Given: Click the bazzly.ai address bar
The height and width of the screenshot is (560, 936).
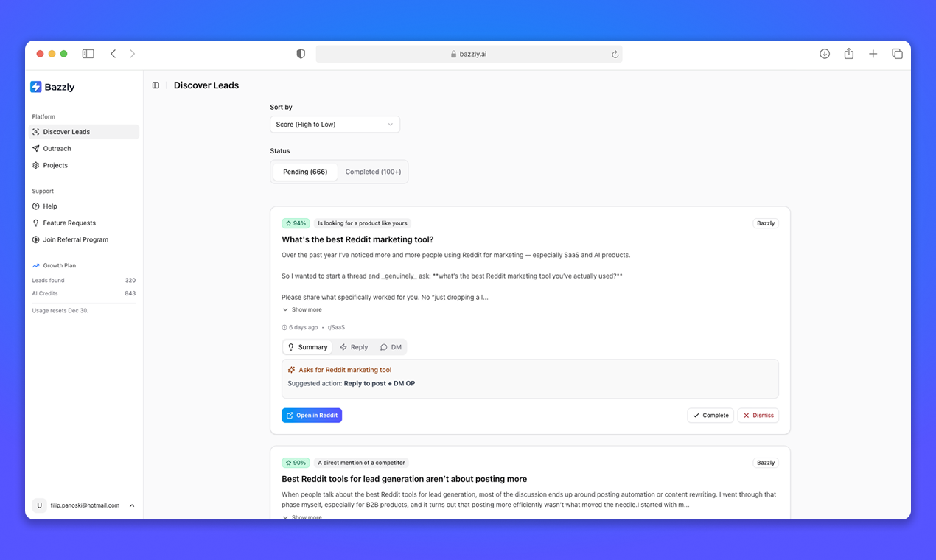Looking at the screenshot, I should click(x=469, y=54).
